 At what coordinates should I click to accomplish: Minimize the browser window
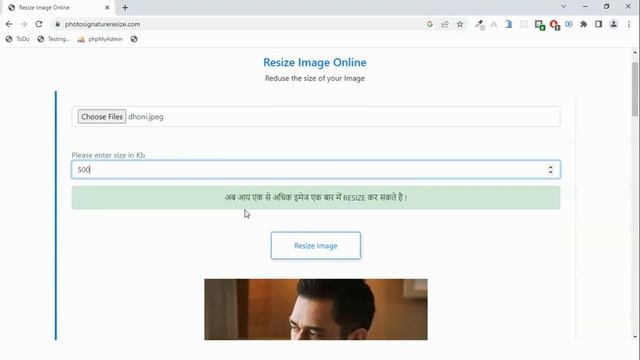(585, 7)
